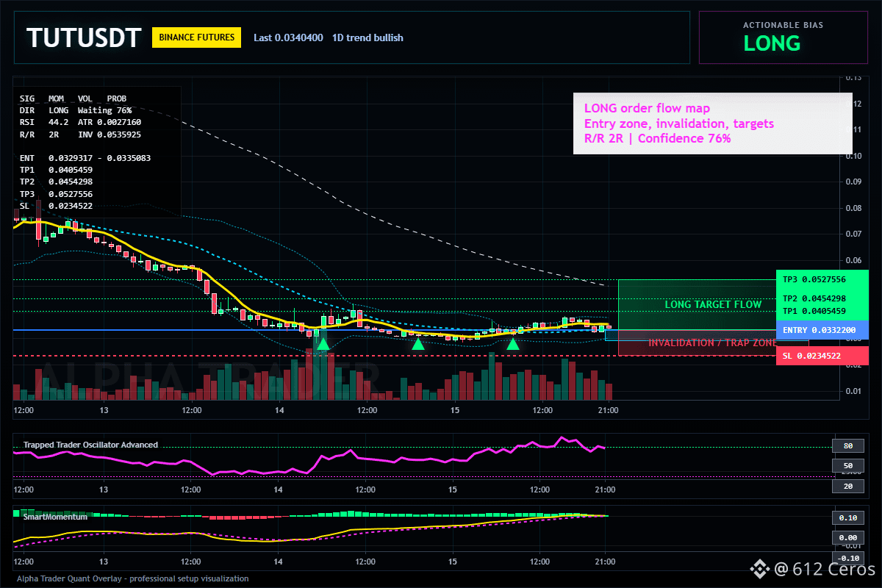Click the 0.06 price level on main scale
882x588 pixels.
(x=853, y=260)
